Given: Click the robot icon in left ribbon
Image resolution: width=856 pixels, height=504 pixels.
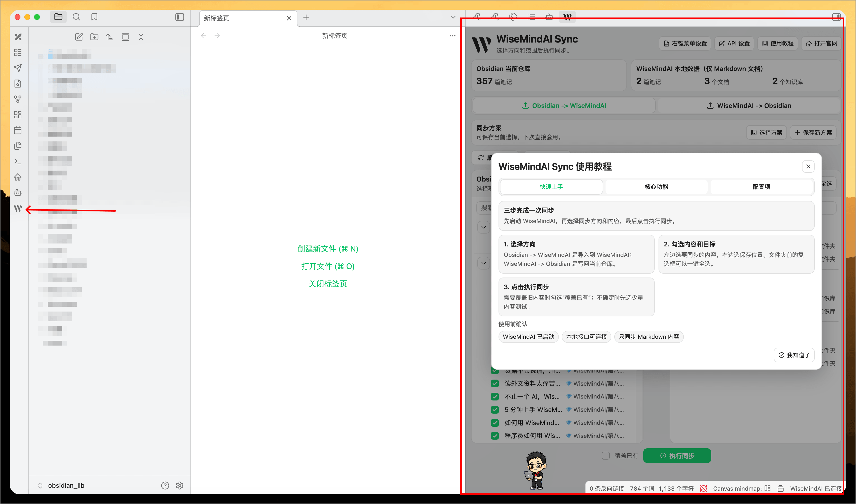Looking at the screenshot, I should point(18,193).
